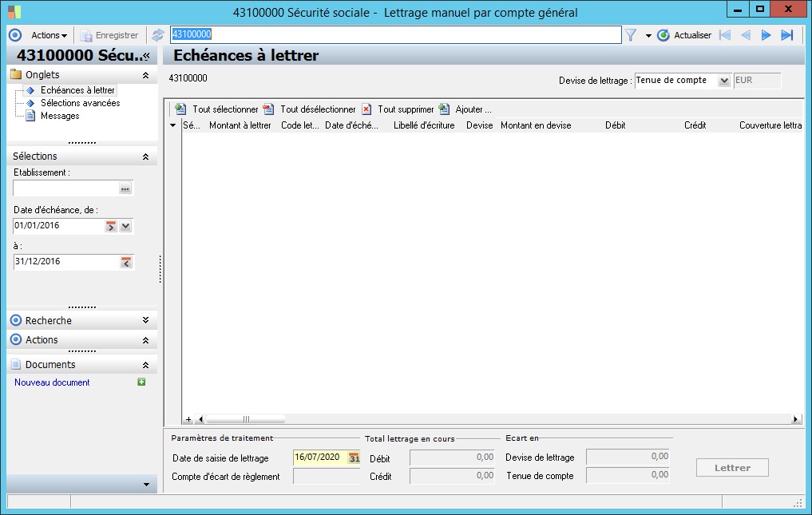Collapse the Documents section
The width and height of the screenshot is (812, 515).
point(145,365)
